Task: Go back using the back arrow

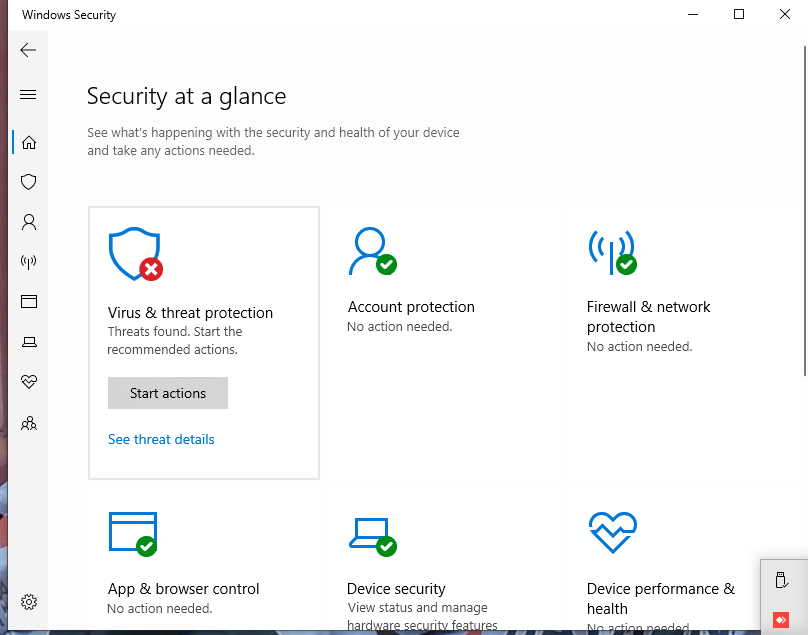Action: pyautogui.click(x=28, y=50)
